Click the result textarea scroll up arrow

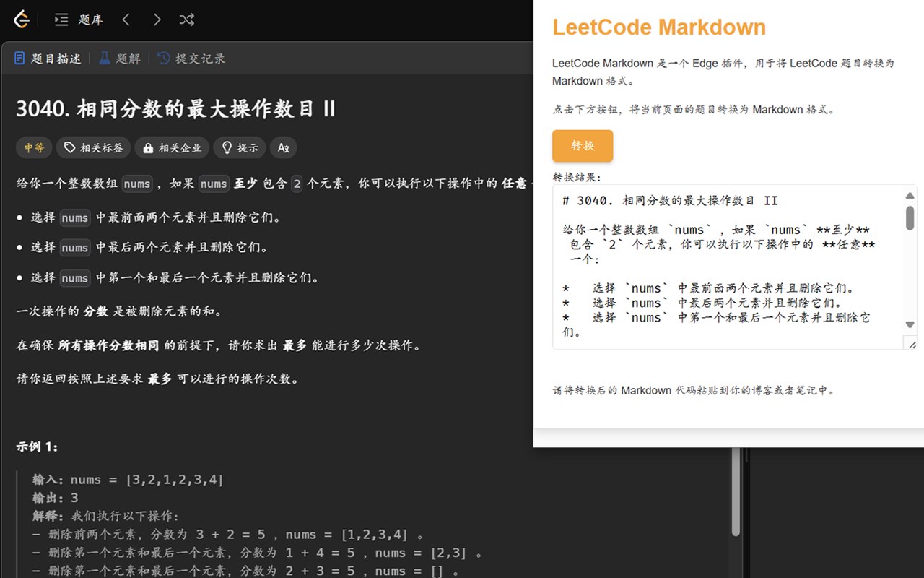point(910,195)
